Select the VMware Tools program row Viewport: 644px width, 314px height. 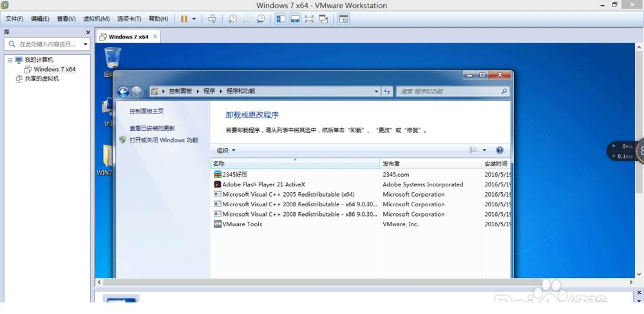(361, 224)
